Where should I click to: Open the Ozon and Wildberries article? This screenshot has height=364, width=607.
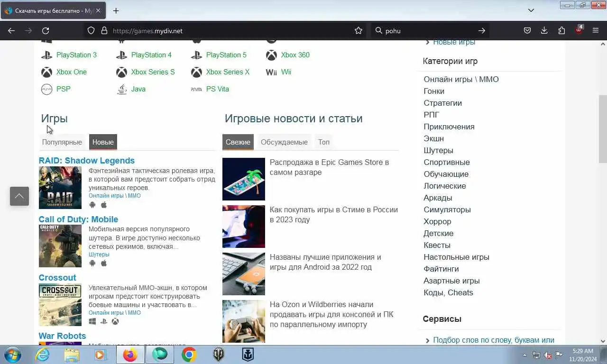tap(331, 314)
